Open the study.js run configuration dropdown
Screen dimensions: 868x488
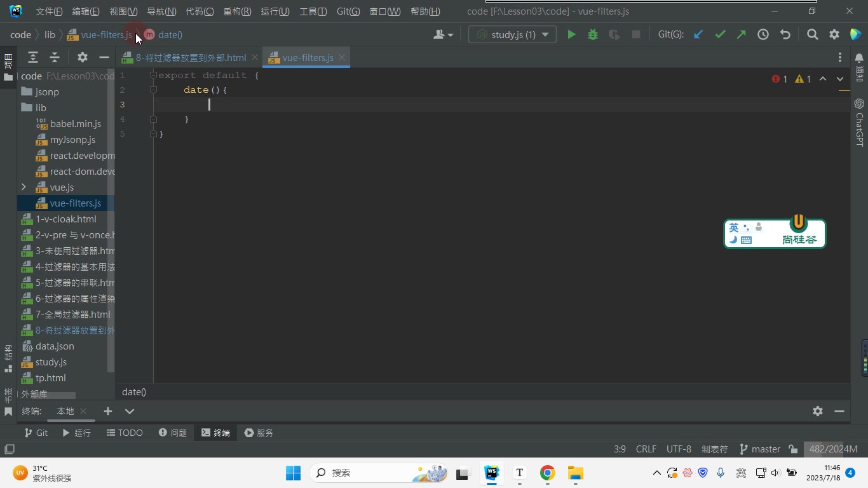(512, 35)
